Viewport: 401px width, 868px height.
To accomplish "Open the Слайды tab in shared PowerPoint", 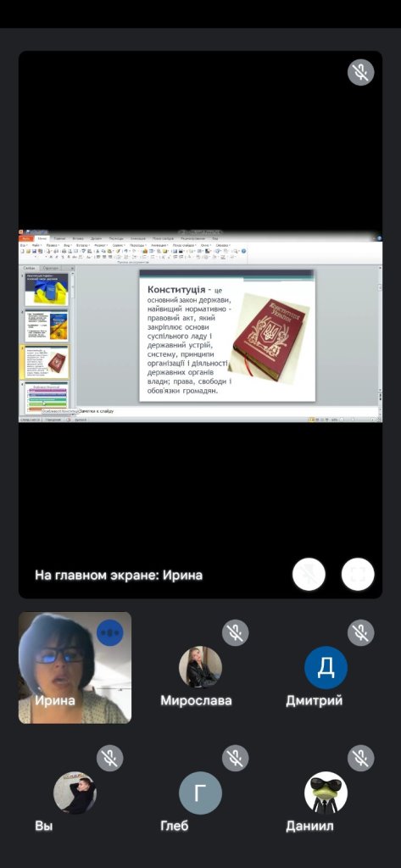I will point(30,268).
